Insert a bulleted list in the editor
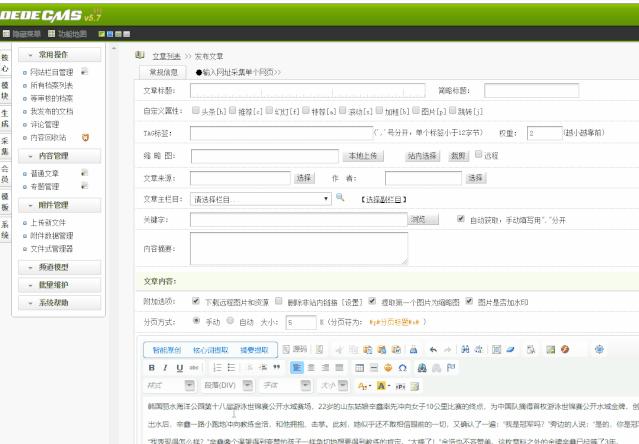639x444 pixels. (231, 368)
